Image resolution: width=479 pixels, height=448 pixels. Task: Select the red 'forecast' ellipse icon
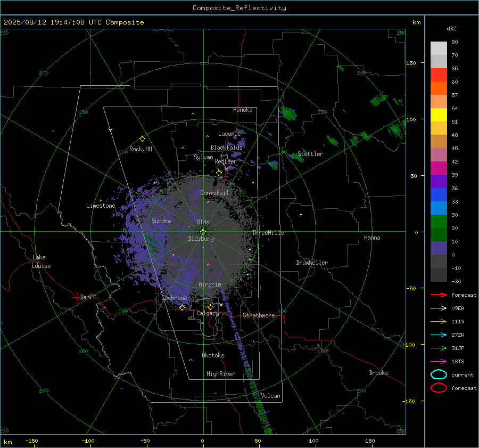pos(439,388)
